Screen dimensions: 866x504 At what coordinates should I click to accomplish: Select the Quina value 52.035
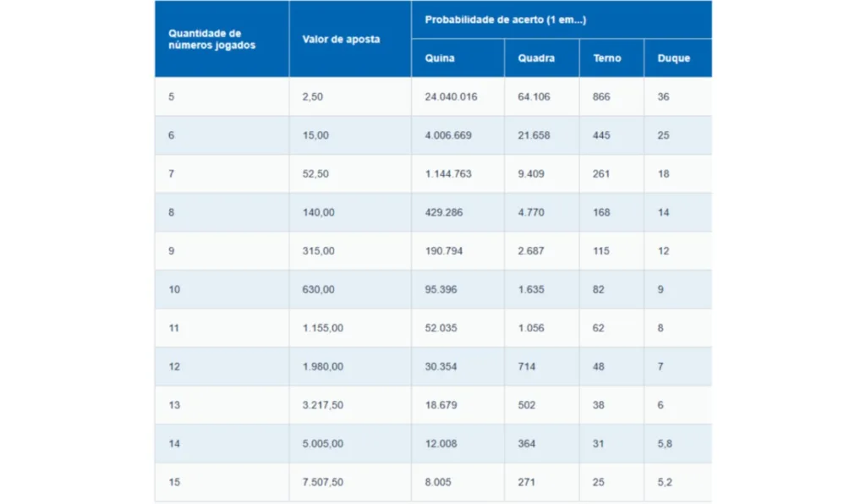click(442, 328)
